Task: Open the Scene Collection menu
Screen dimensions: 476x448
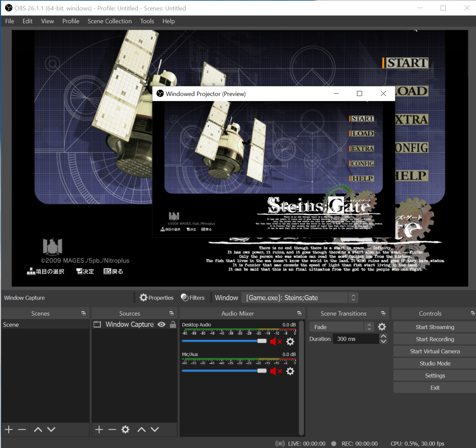Action: 110,21
